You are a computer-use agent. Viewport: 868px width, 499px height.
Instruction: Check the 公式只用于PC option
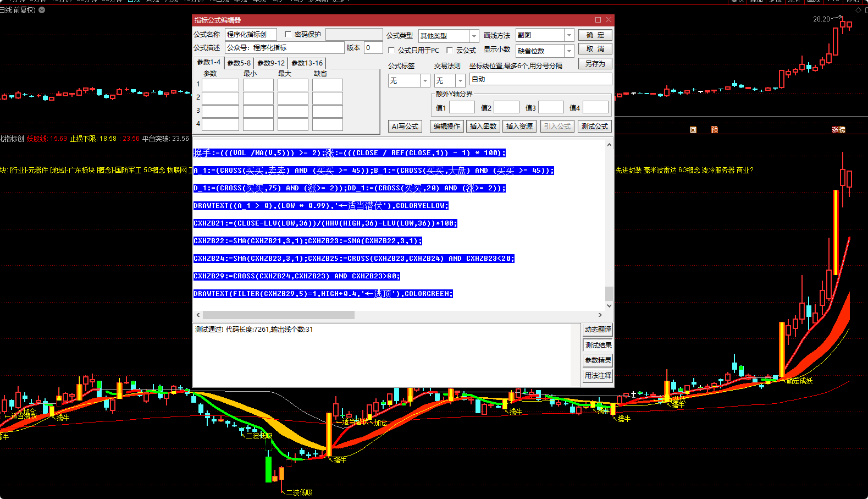392,50
